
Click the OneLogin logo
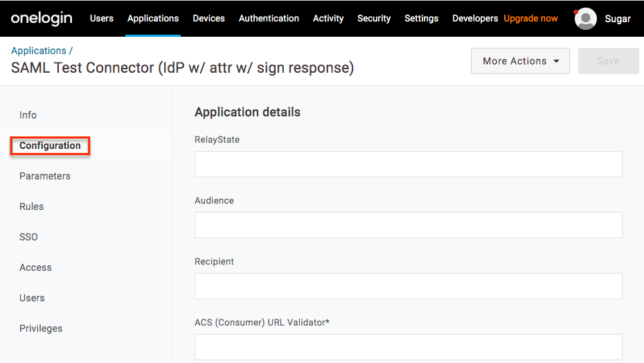tap(42, 19)
